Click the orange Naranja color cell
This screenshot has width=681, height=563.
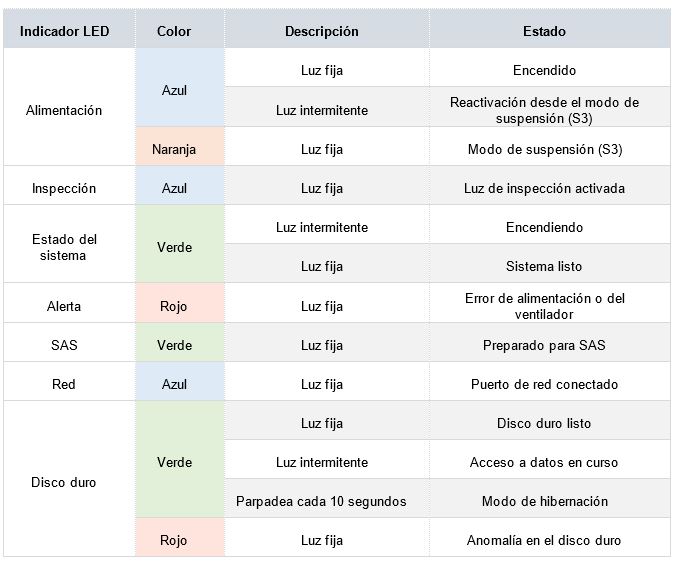174,149
